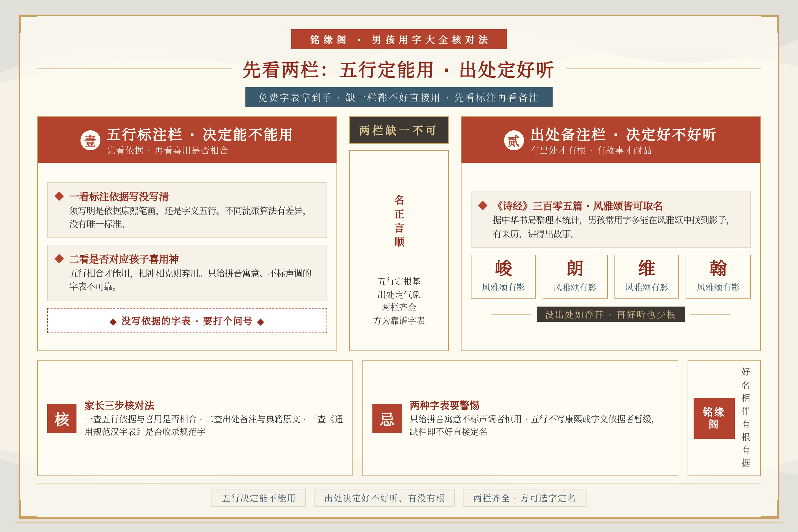Viewport: 798px width, 532px height.
Task: Click the 两栏齐全 · 方可选字定名 footer tag
Action: pyautogui.click(x=524, y=498)
